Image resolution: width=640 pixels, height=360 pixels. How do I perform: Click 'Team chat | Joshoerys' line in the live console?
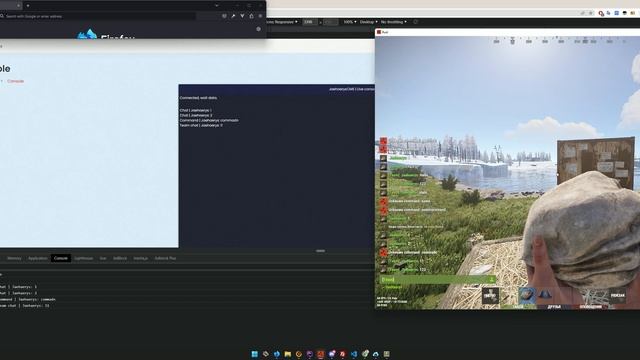pos(201,125)
